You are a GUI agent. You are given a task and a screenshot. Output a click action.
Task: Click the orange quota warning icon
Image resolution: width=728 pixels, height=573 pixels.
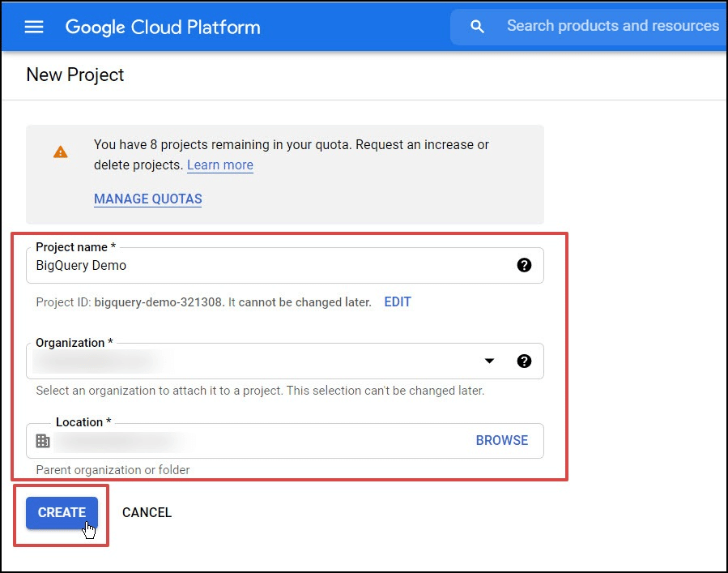[x=61, y=152]
